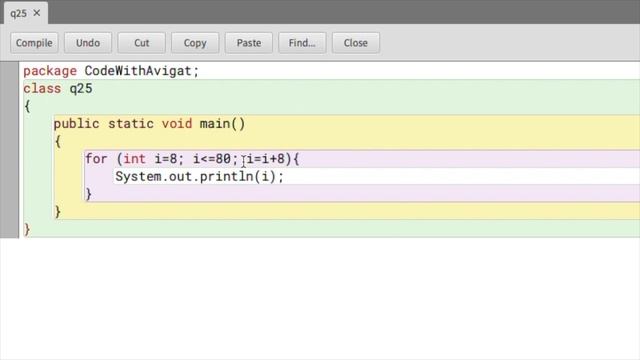This screenshot has height=360, width=640.
Task: Click the 'i=i+8' increment expression
Action: (x=266, y=159)
